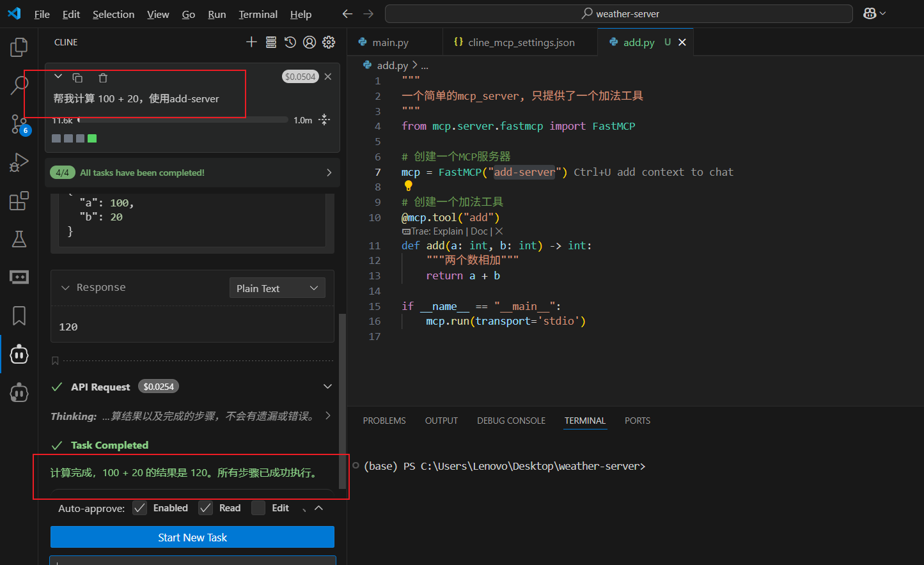Toggle Auto-approve Read checkbox
The height and width of the screenshot is (565, 924).
point(205,508)
